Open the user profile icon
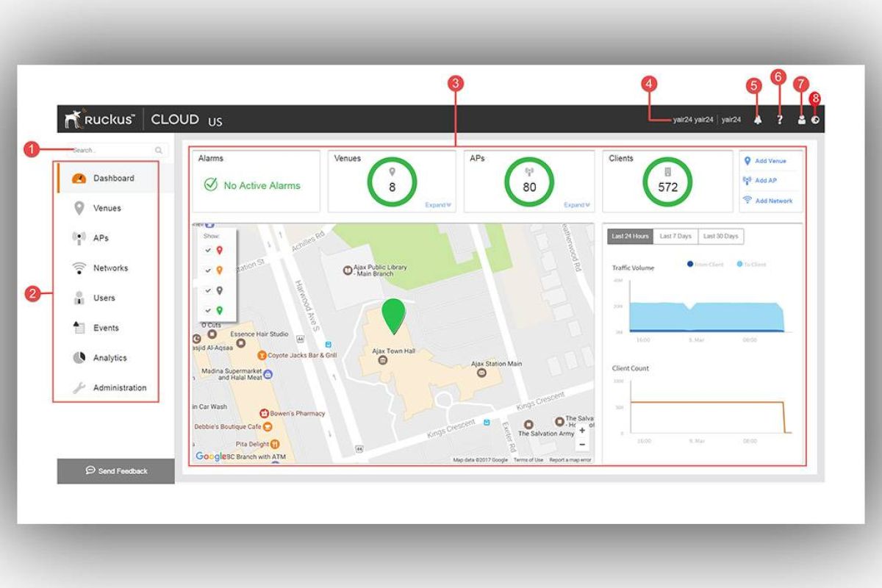The image size is (882, 588). (802, 120)
